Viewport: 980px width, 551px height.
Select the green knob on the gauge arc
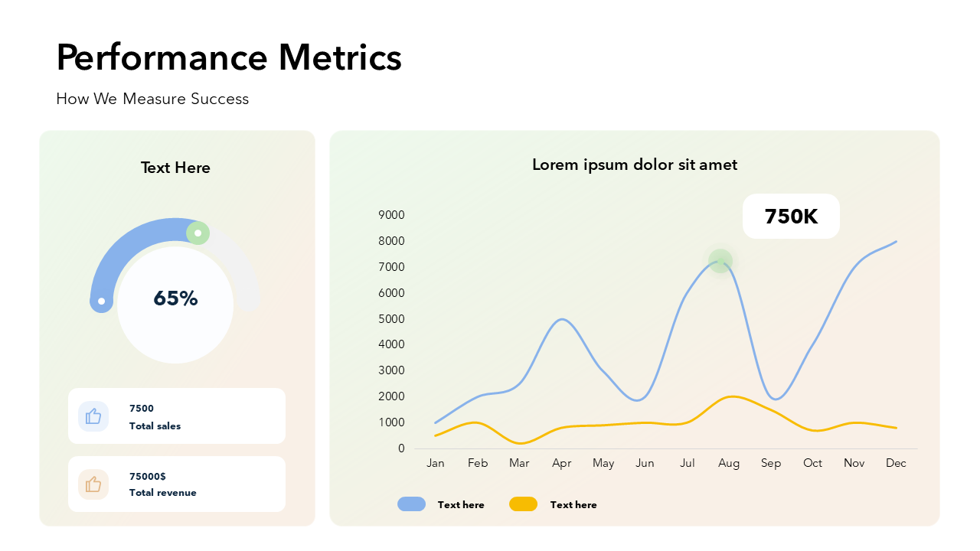point(198,233)
